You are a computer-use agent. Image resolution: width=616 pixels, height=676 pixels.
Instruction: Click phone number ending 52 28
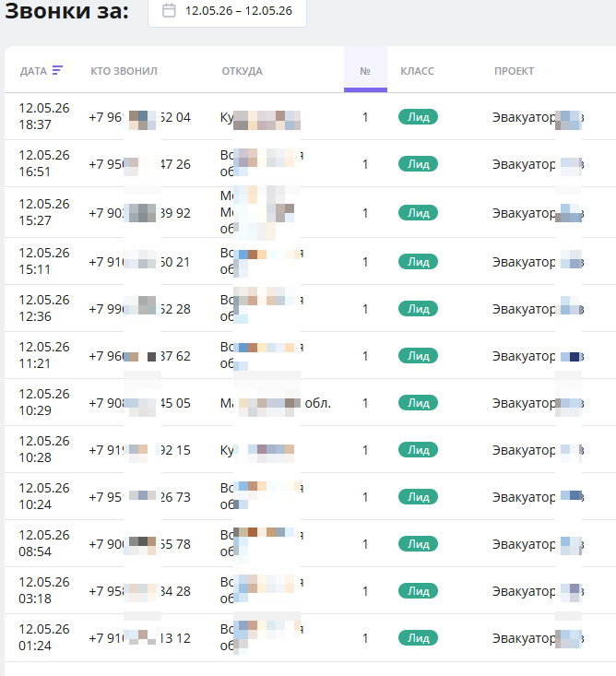pyautogui.click(x=139, y=309)
